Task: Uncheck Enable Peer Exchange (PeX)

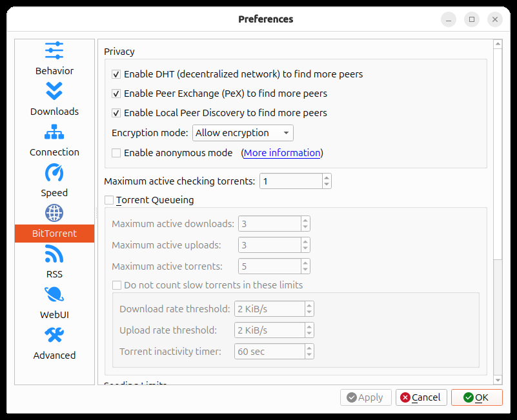Action: tap(117, 94)
